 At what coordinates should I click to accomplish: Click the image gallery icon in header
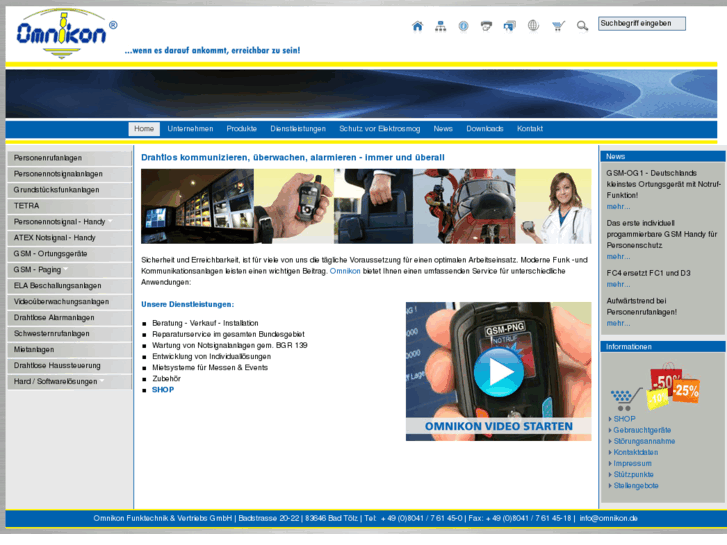click(510, 26)
